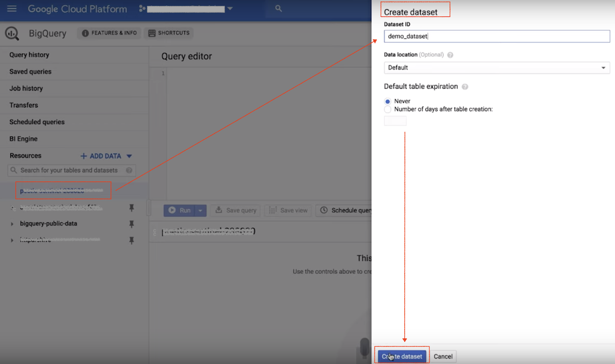Cancel the dataset creation
Screen dimensions: 615x364
(x=443, y=356)
